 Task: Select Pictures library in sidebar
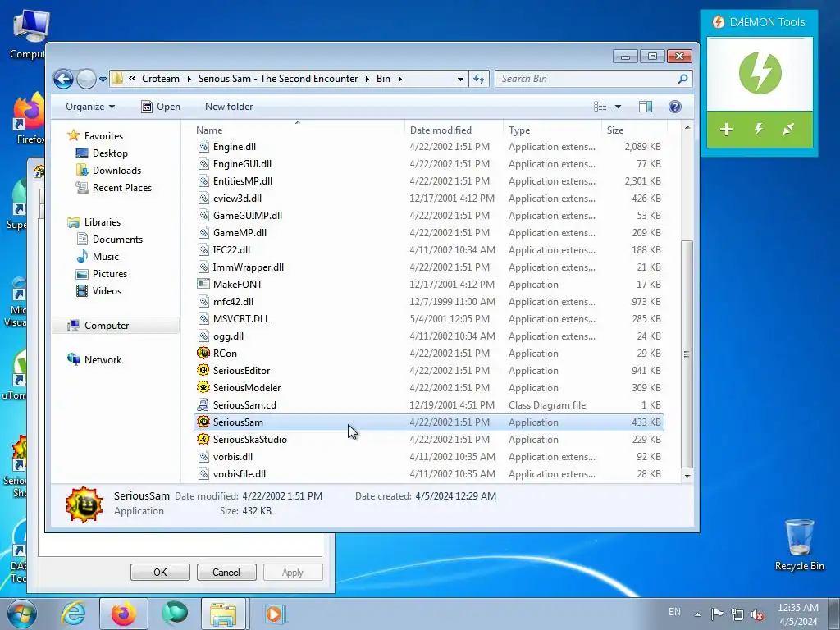pos(110,273)
